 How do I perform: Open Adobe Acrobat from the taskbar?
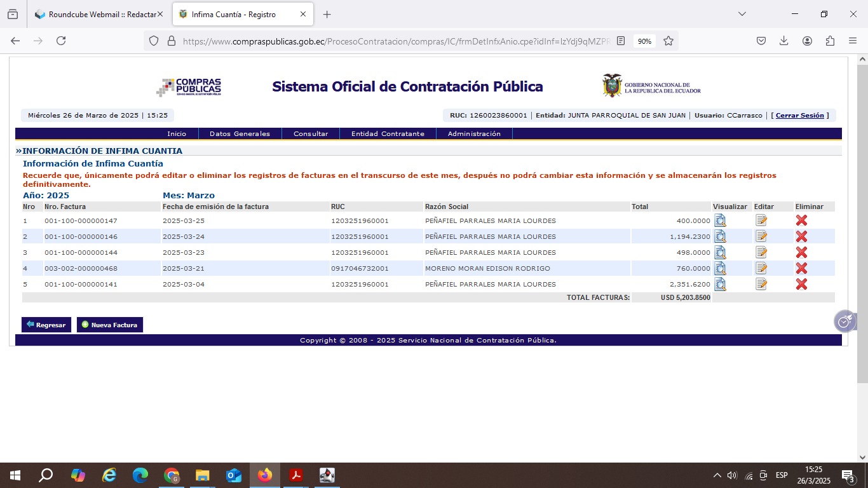coord(296,475)
